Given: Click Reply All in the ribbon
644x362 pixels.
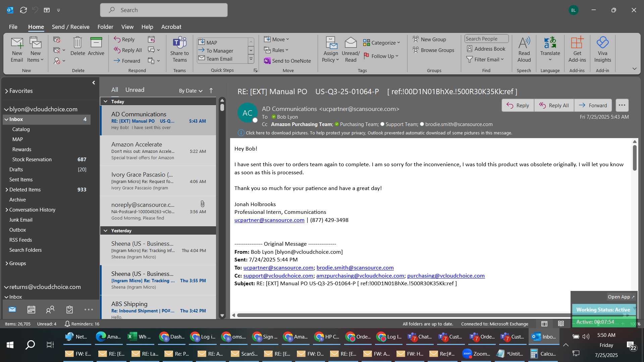Looking at the screenshot, I should pyautogui.click(x=128, y=50).
